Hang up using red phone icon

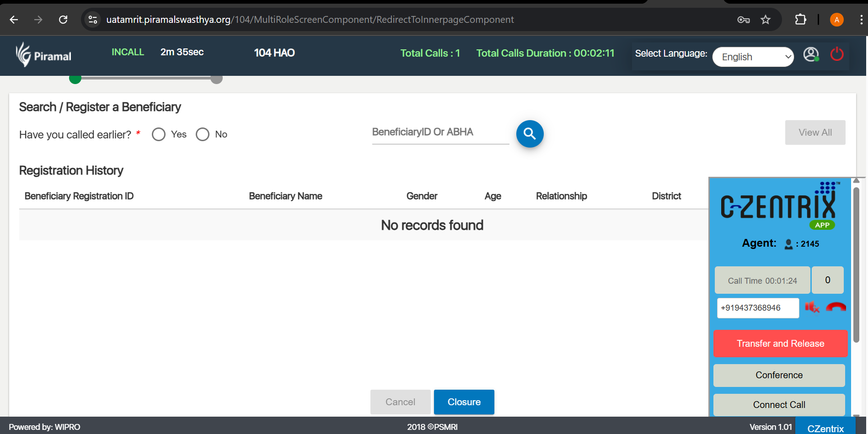(x=836, y=307)
